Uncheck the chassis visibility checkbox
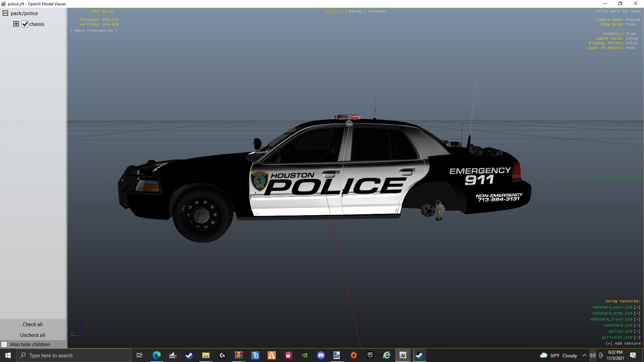The width and height of the screenshot is (644, 362). [25, 24]
